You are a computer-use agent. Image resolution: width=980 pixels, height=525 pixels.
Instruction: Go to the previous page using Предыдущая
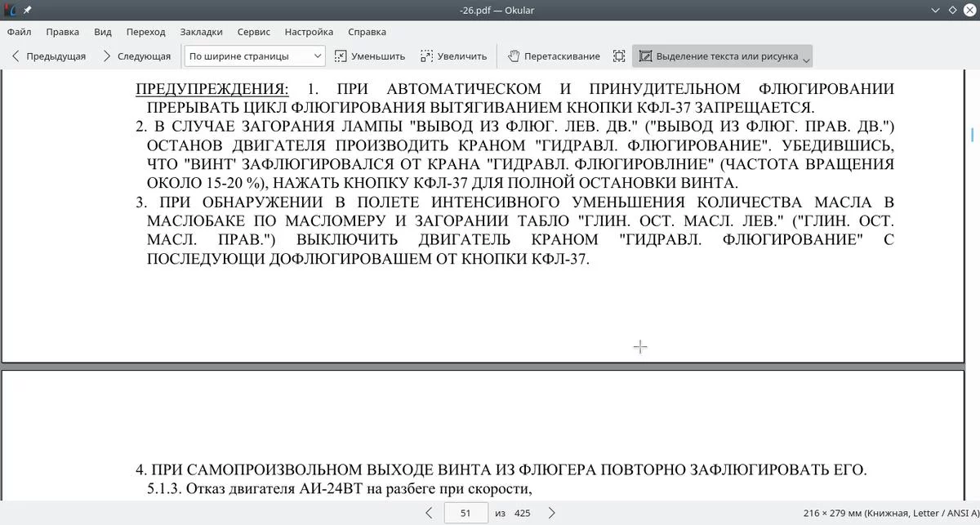pos(48,56)
